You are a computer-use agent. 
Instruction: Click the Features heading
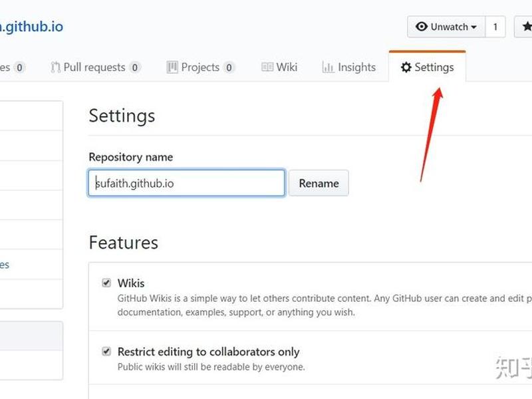click(x=124, y=243)
